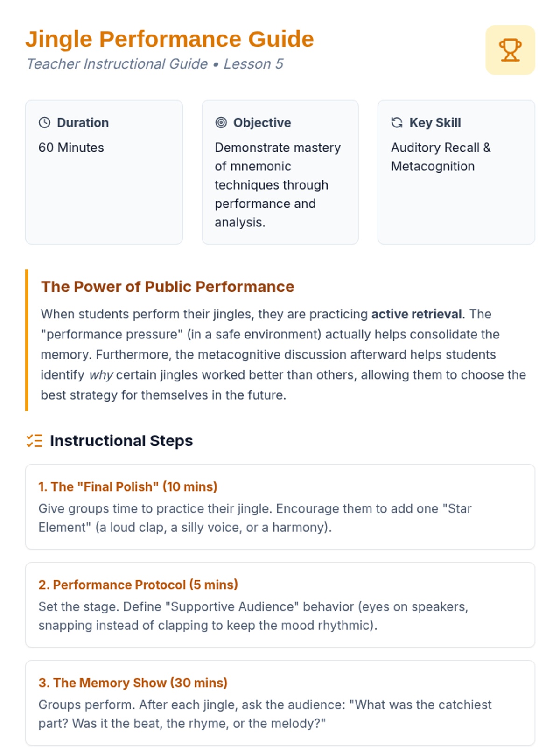
Task: Select step 1 The "Final Polish" heading
Action: [128, 486]
